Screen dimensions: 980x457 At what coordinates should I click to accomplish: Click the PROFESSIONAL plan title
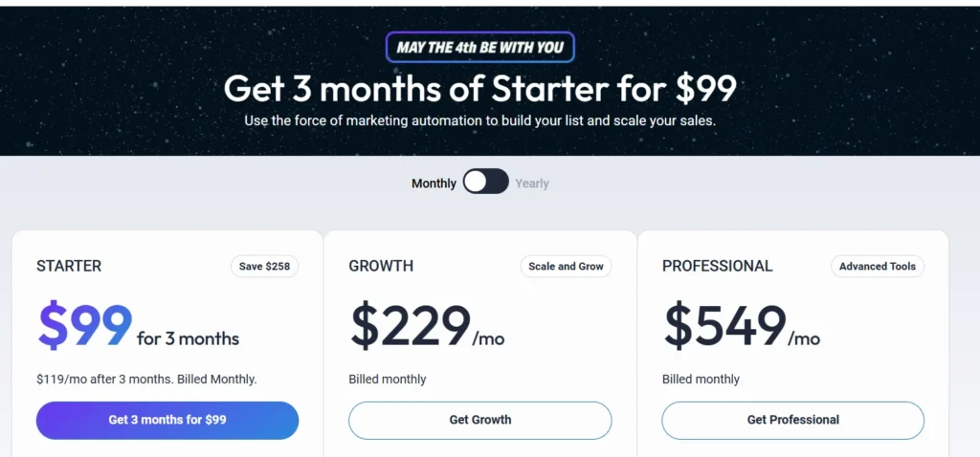click(718, 266)
